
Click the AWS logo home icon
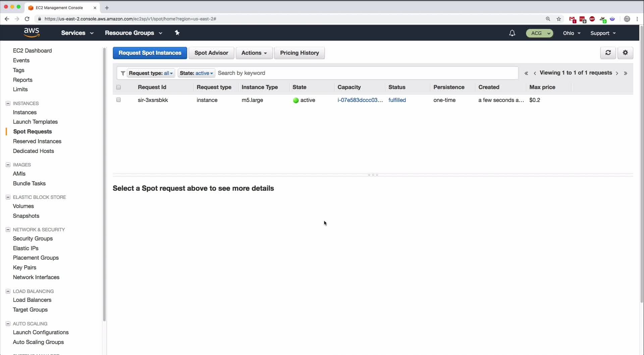tap(32, 33)
